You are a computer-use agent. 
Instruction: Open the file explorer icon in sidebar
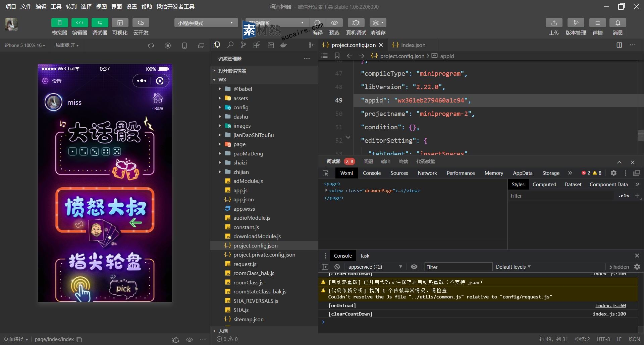217,45
